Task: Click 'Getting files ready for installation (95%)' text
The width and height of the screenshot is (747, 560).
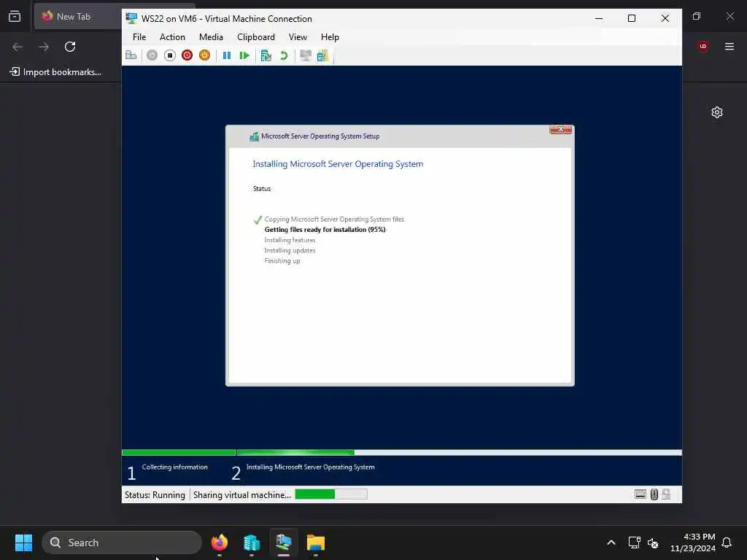Action: point(325,230)
